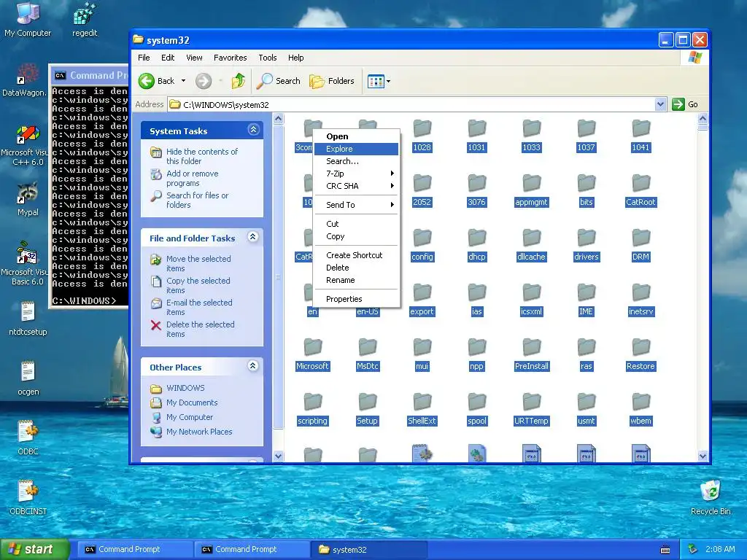Expand the Send To submenu
Viewport: 747px width, 560px height.
pos(356,205)
